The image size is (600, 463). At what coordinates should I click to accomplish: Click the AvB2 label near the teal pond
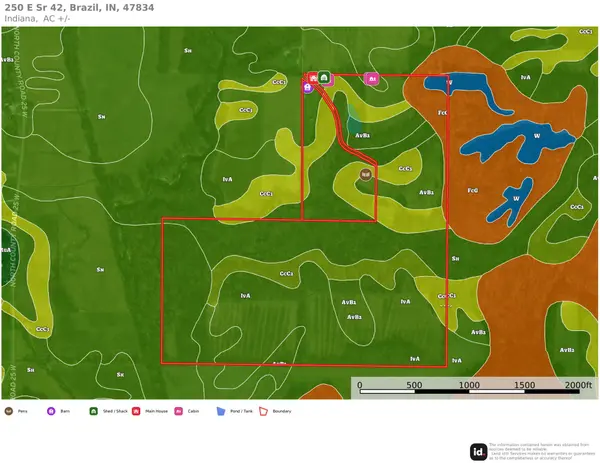pos(362,135)
